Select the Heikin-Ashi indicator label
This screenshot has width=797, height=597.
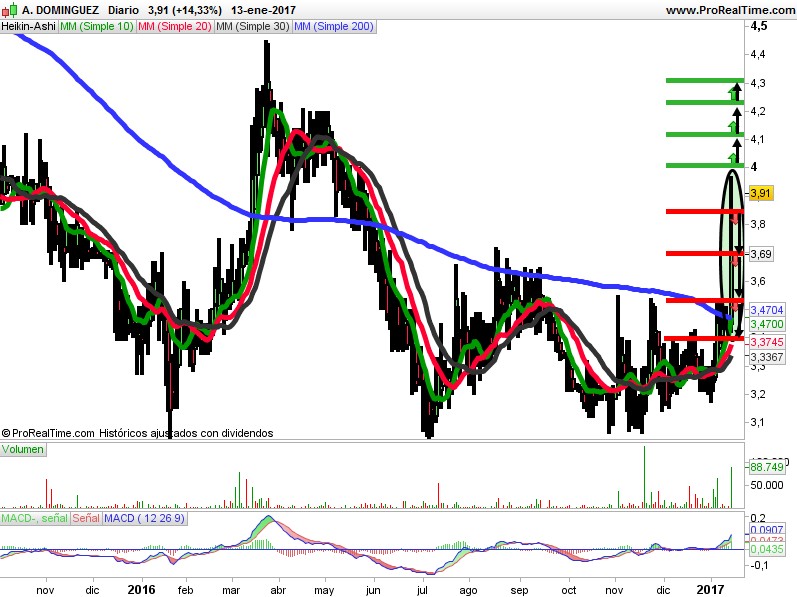pyautogui.click(x=28, y=26)
